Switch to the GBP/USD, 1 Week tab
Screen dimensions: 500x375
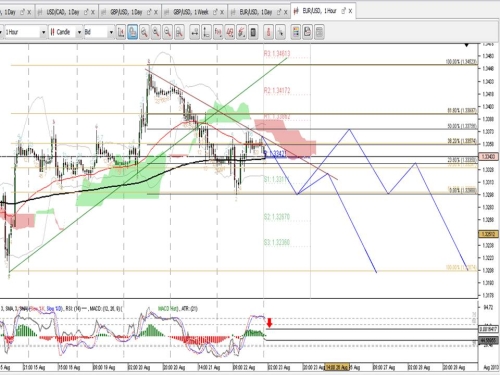coord(191,12)
